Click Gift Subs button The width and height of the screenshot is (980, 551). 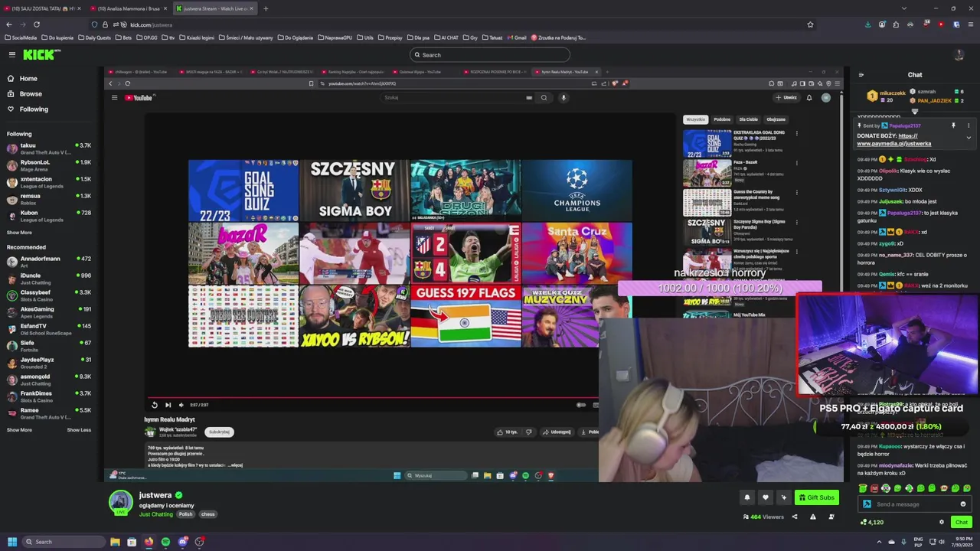coord(816,497)
